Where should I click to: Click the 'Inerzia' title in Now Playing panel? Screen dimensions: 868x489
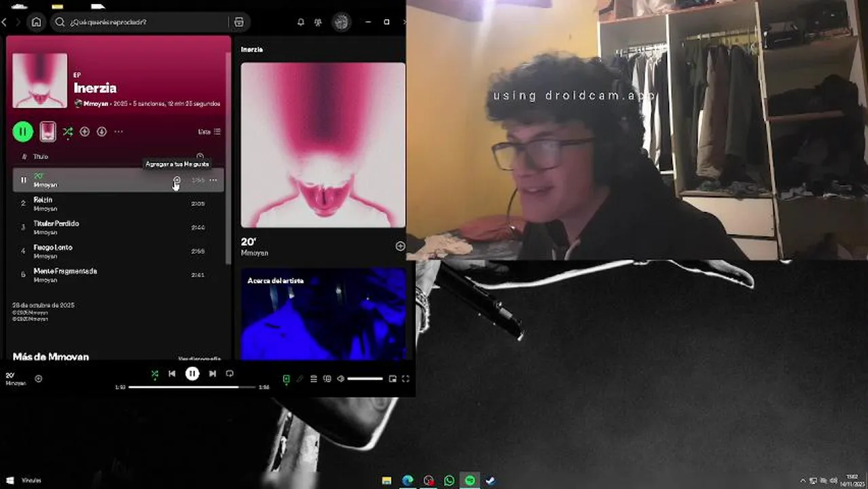(x=252, y=49)
